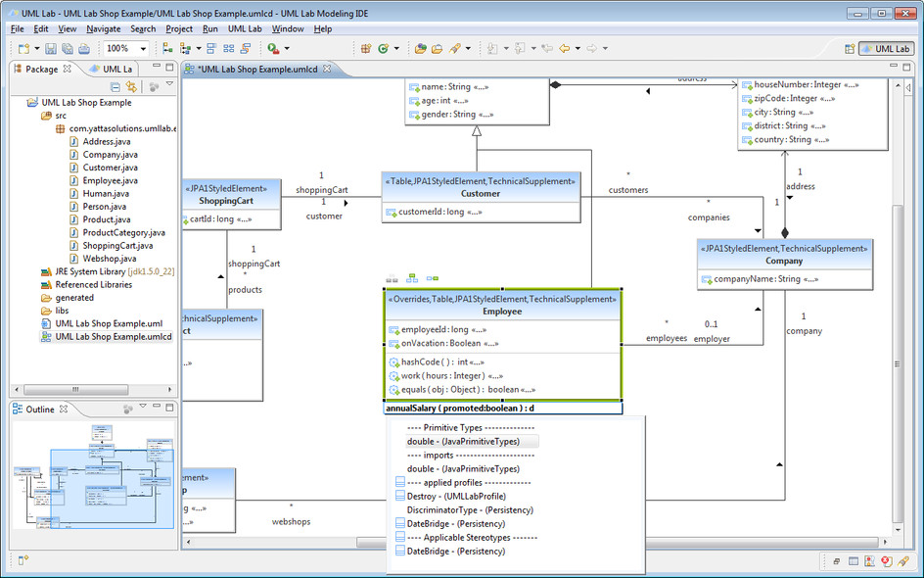Click the Employee class name
Screen dimensions: 924x578
click(x=502, y=312)
